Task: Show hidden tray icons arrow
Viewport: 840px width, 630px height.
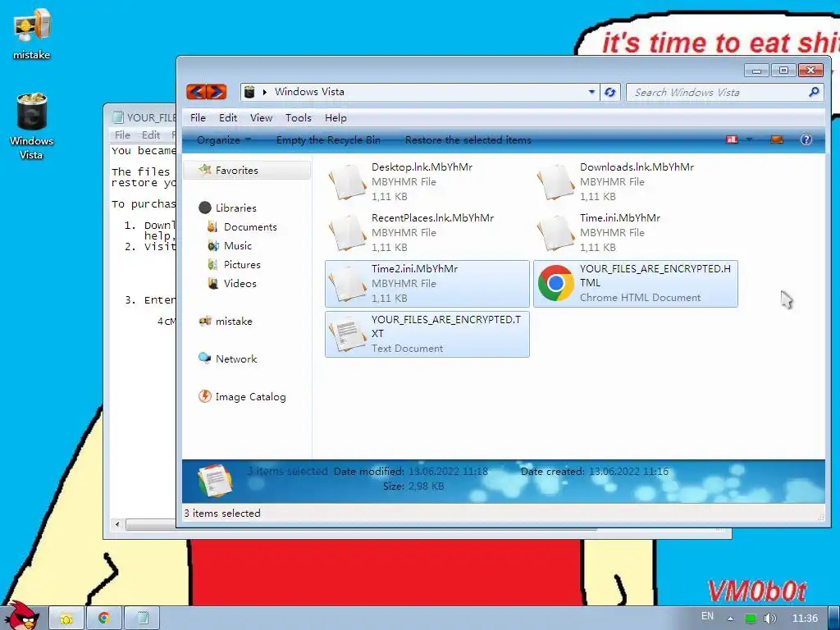Action: (x=729, y=619)
